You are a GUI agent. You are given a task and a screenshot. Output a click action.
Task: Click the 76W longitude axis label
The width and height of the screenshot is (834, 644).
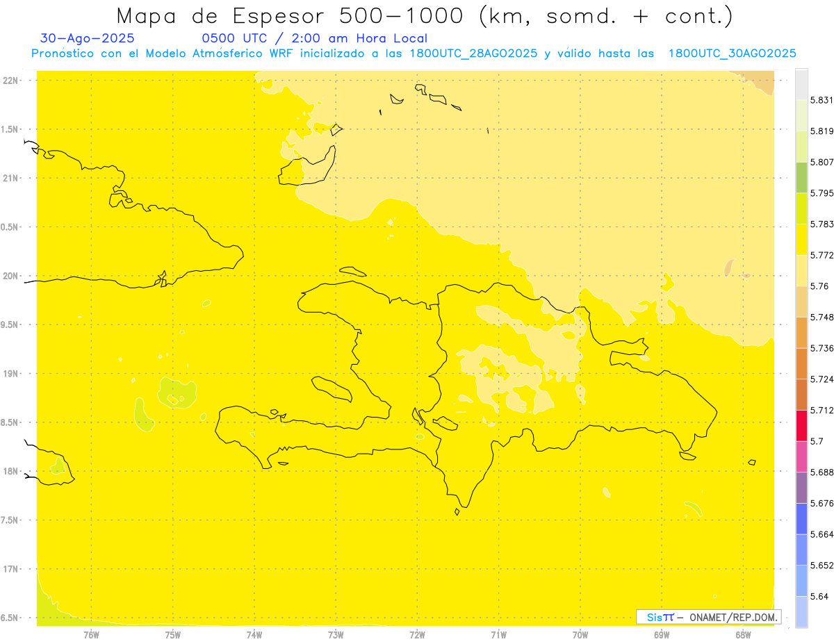coord(91,635)
